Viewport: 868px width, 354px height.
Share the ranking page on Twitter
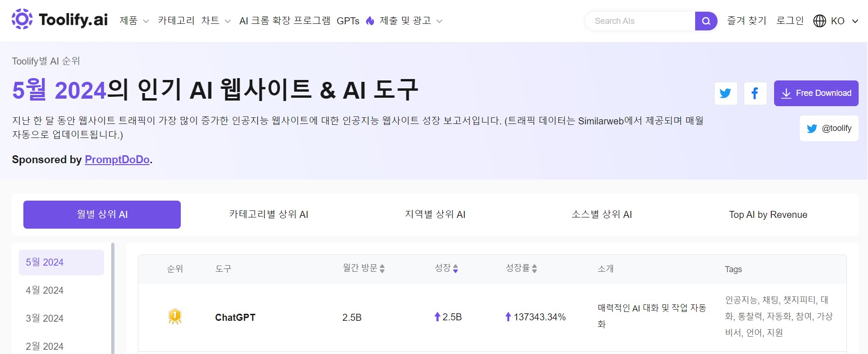click(726, 93)
